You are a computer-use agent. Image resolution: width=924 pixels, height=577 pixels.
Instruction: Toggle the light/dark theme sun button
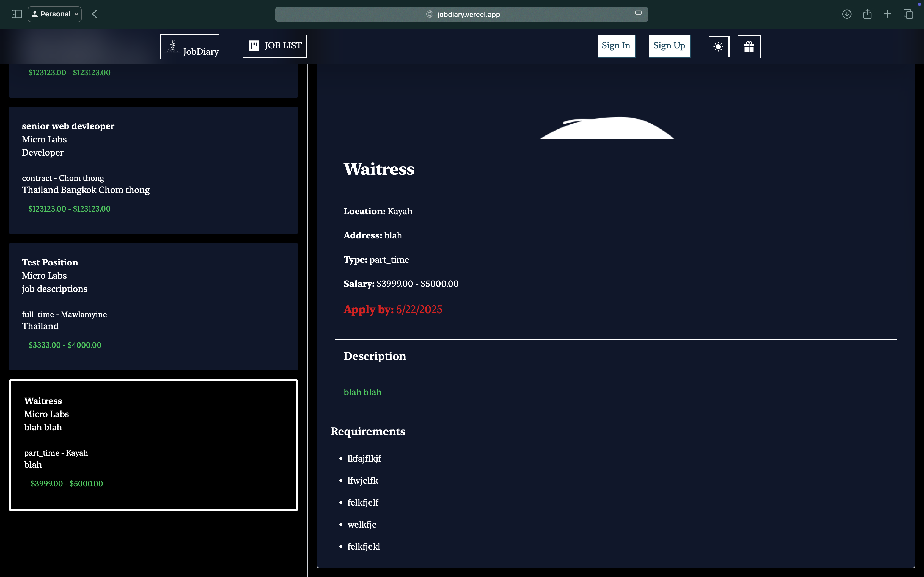coord(718,46)
